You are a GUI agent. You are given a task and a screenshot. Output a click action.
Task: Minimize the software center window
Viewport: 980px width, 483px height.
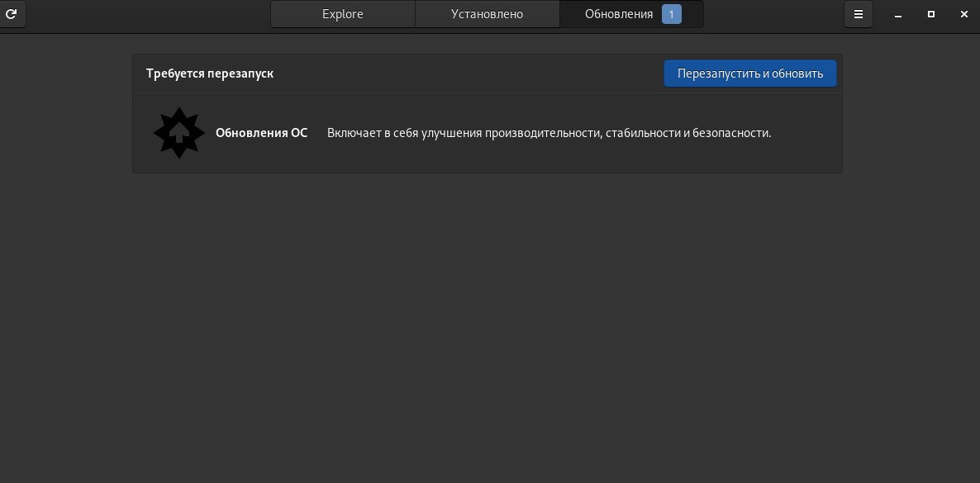coord(898,14)
